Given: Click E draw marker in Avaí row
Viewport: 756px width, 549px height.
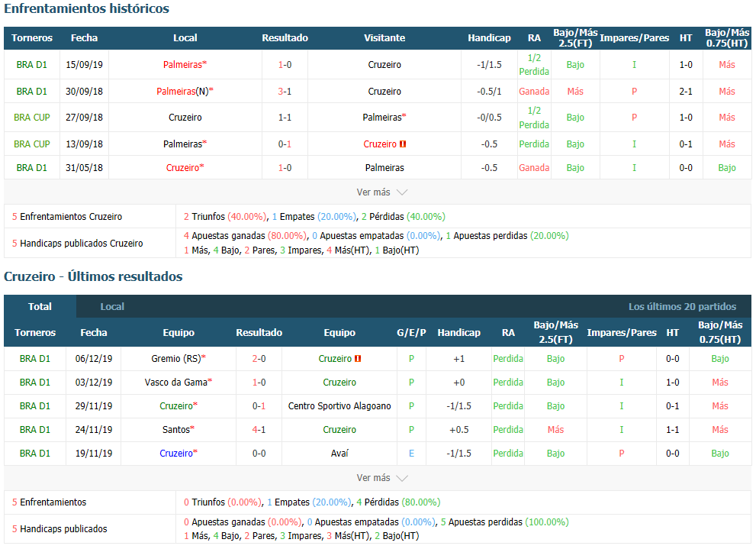Looking at the screenshot, I should (x=411, y=453).
